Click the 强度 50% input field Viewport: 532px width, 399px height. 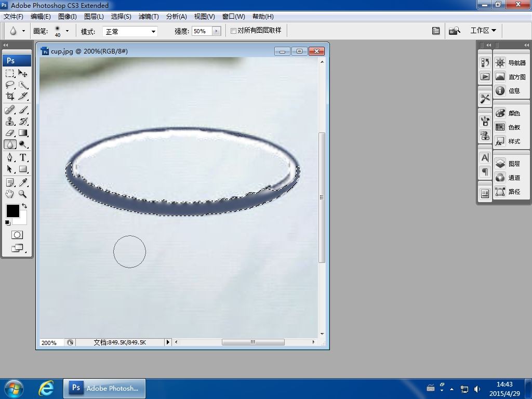coord(202,31)
